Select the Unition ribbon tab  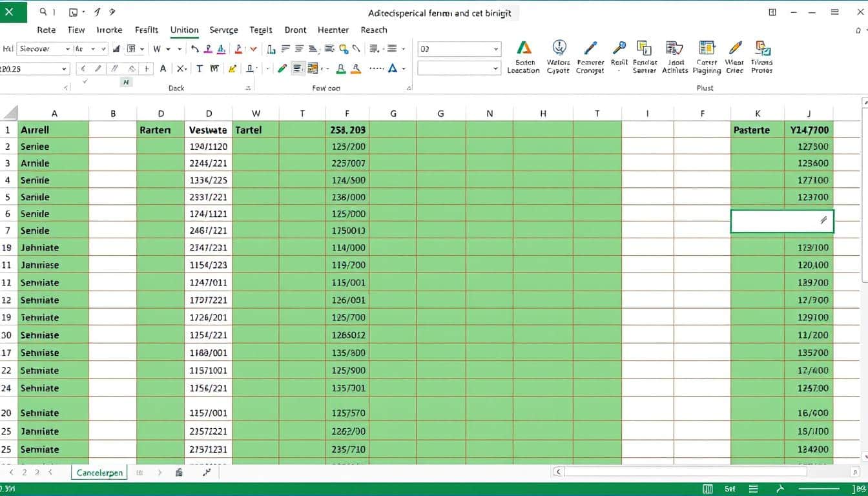(x=184, y=30)
